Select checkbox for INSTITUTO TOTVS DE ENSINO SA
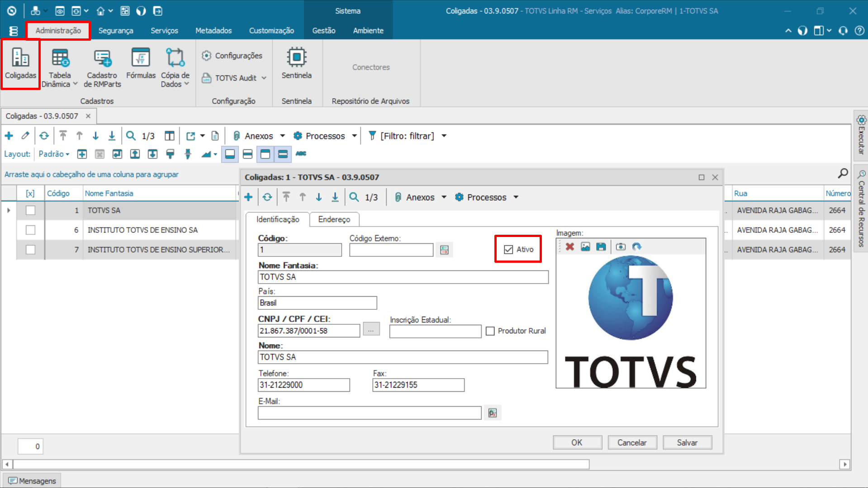Viewport: 868px width, 488px height. [30, 230]
